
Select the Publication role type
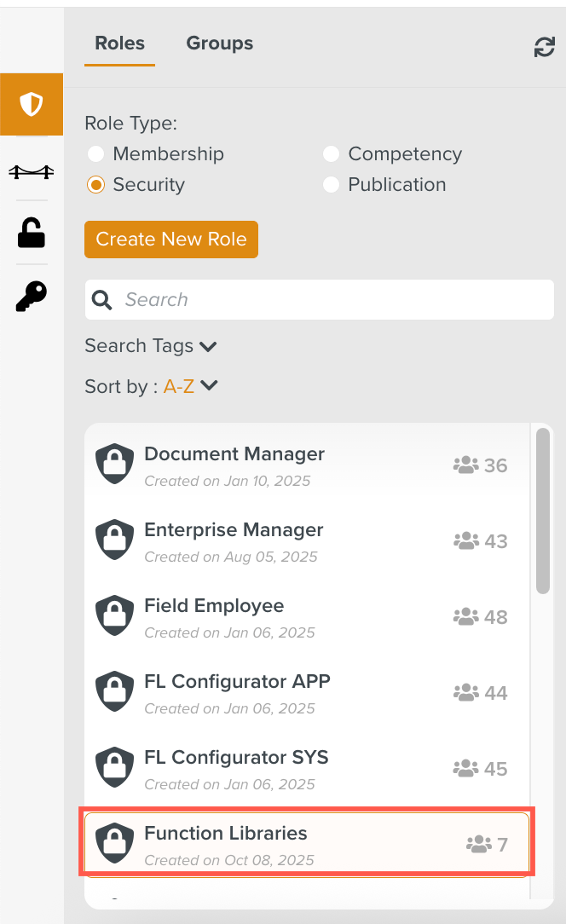tap(331, 184)
